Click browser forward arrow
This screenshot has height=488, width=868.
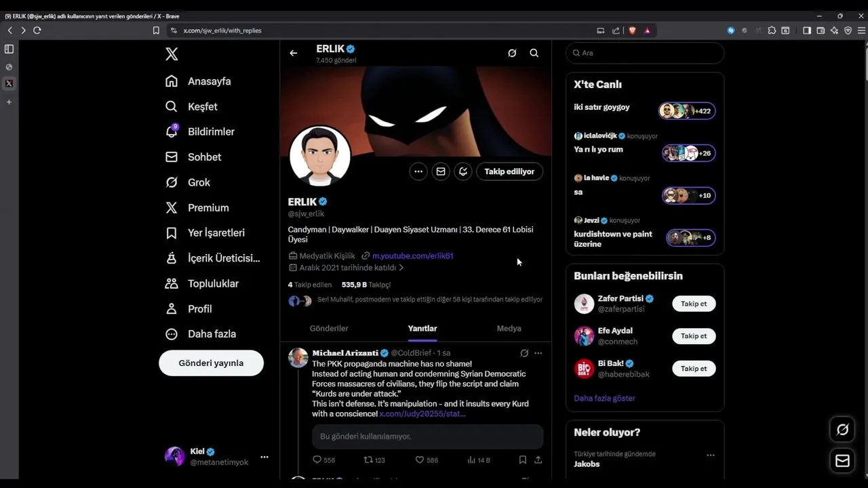pyautogui.click(x=23, y=30)
